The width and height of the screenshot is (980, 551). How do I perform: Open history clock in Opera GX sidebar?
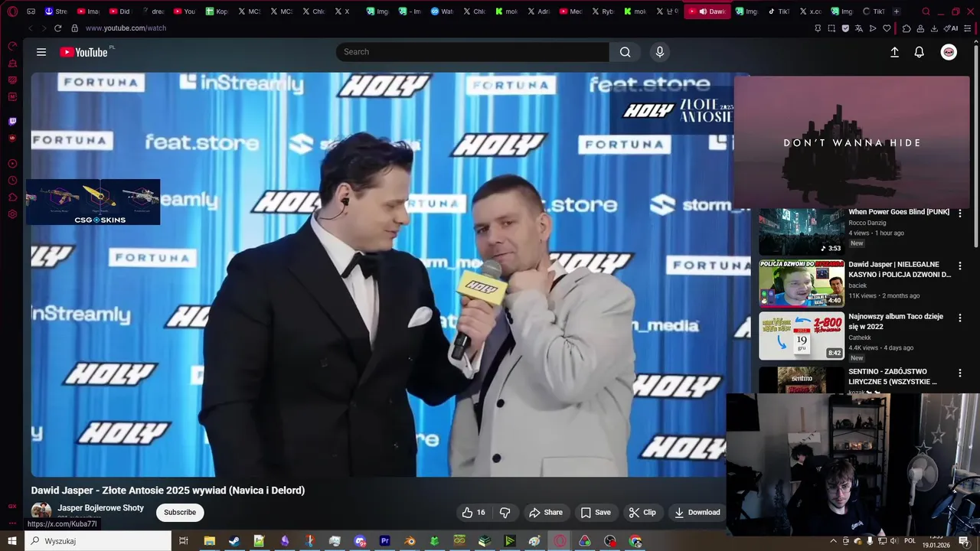(12, 181)
